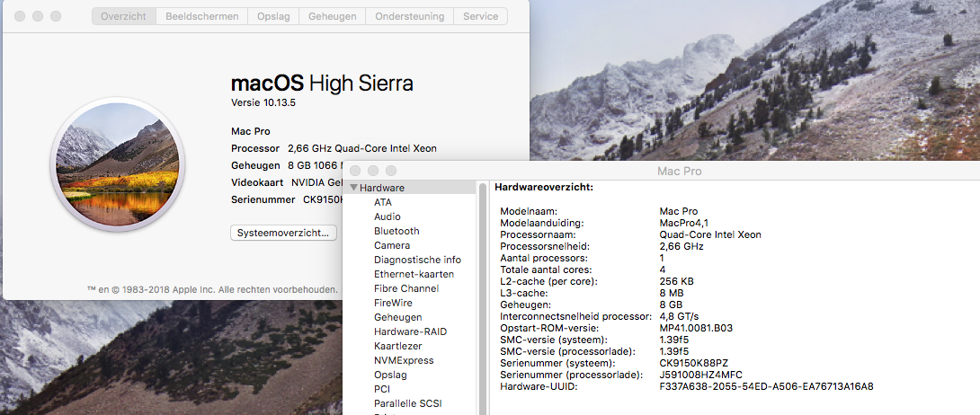Close the Mac Pro system report window
This screenshot has height=415, width=980.
coord(356,171)
